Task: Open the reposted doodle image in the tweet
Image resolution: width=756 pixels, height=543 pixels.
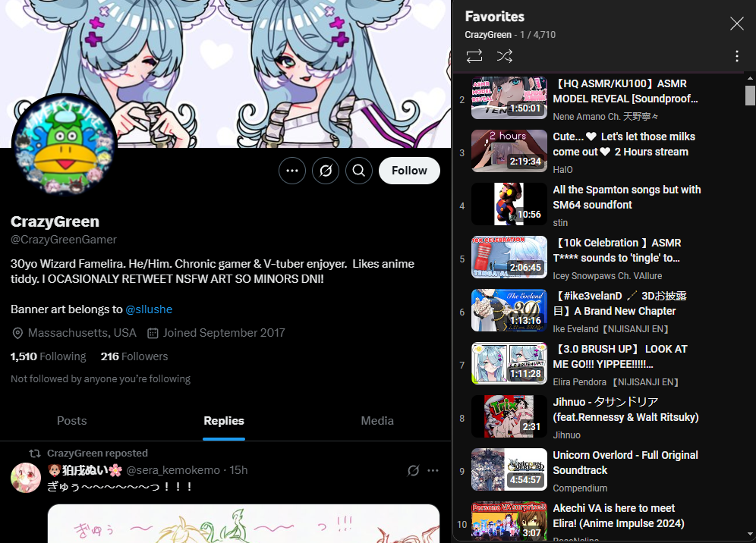Action: [x=244, y=524]
